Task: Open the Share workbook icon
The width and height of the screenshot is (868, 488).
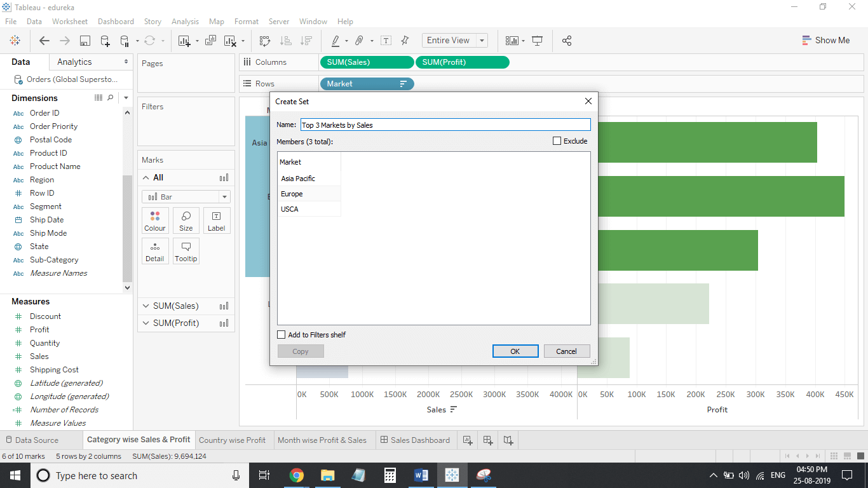Action: [x=566, y=40]
